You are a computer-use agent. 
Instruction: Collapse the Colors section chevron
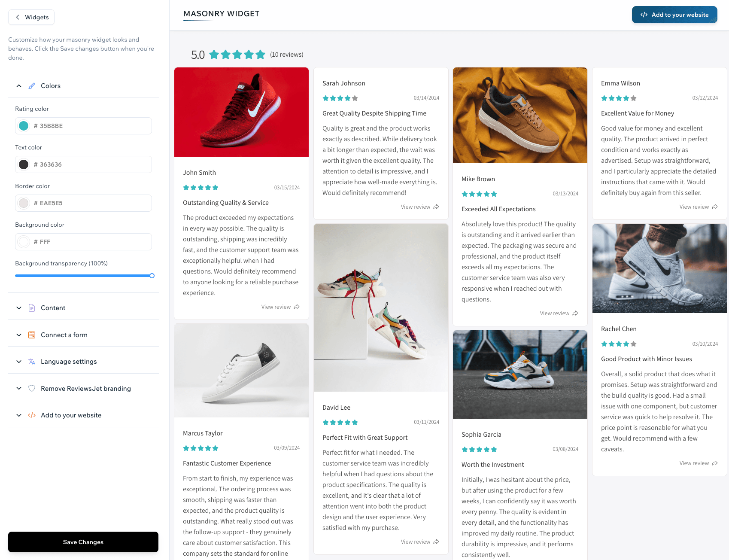point(19,86)
